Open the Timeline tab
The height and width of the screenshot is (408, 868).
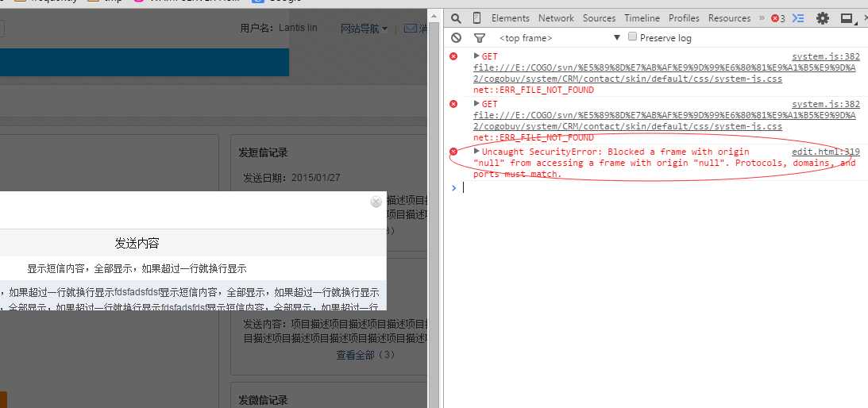(642, 18)
